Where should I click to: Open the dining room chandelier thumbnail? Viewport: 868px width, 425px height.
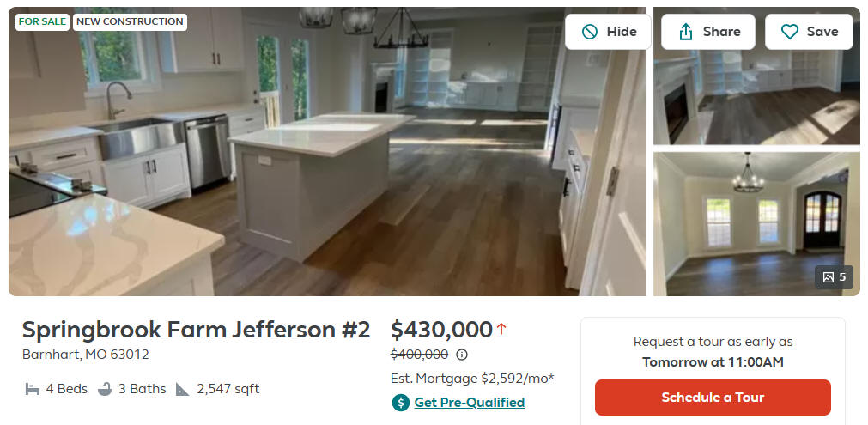click(x=756, y=224)
